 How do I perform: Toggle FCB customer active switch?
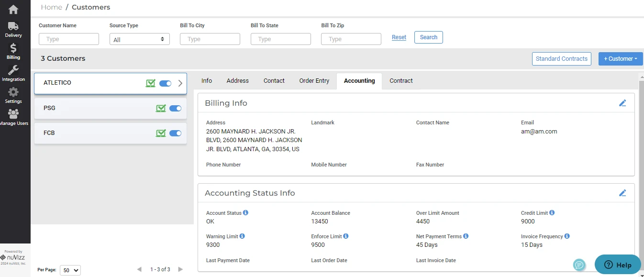176,133
